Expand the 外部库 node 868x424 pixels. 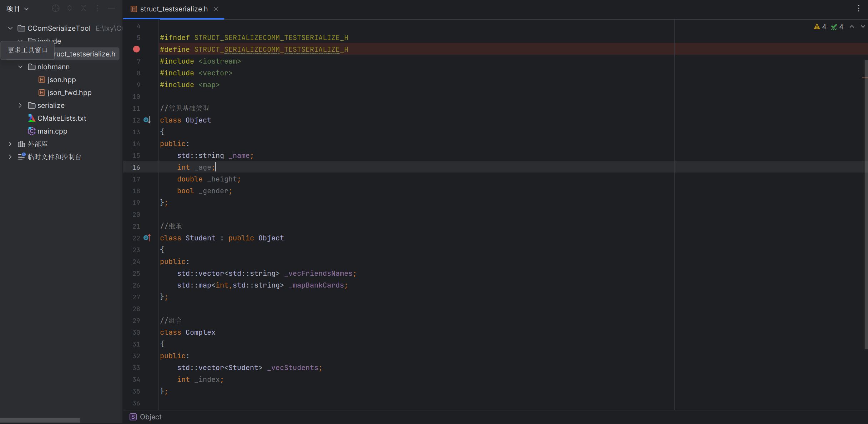10,144
